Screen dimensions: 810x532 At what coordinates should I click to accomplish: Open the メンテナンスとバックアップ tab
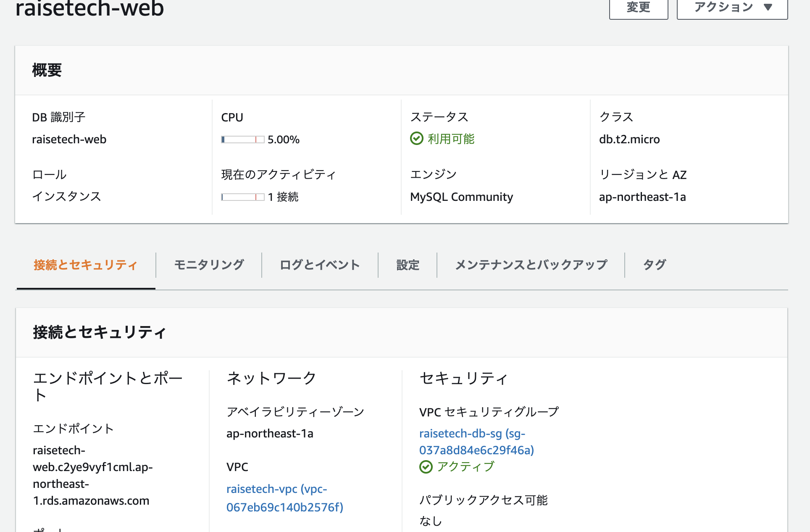pos(531,265)
